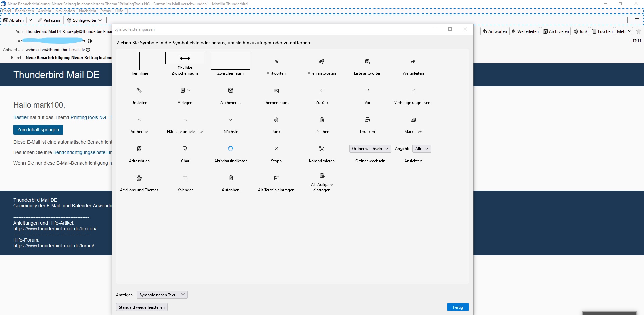Viewport: 644px width, 315px height.
Task: Select the Nächste down-arrow icon
Action: [x=231, y=120]
